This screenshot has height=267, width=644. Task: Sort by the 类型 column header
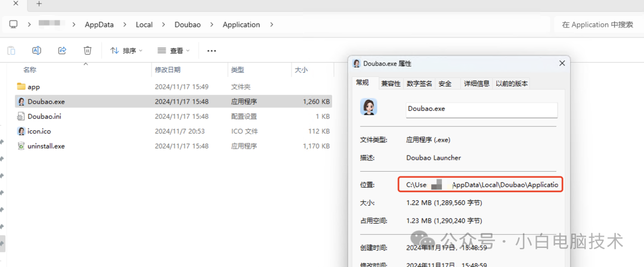(x=237, y=70)
